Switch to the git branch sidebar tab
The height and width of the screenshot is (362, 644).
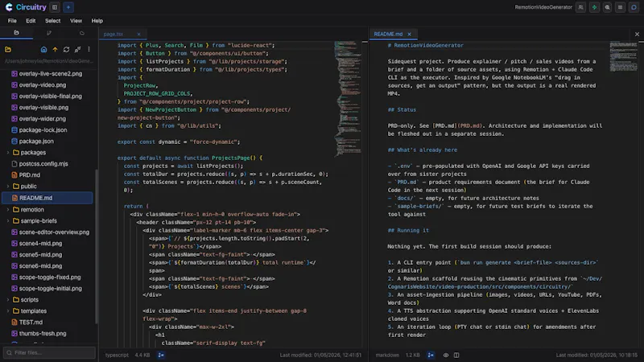click(x=49, y=33)
